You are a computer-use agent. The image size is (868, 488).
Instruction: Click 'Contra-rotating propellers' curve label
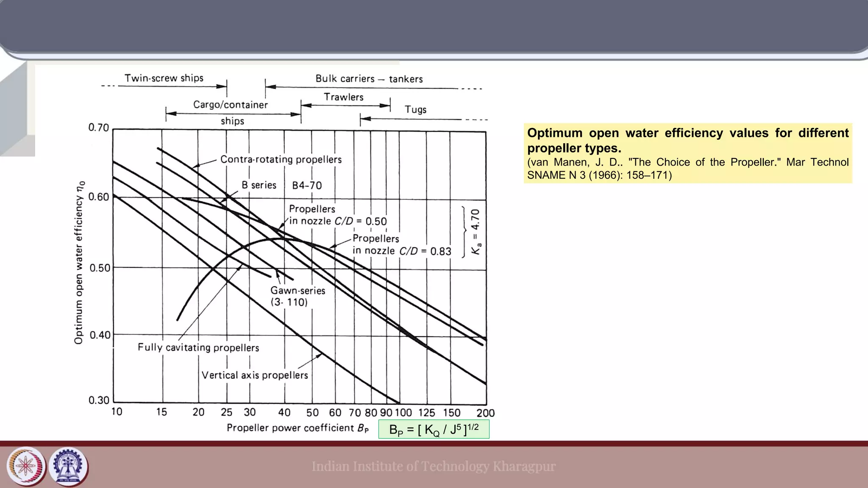[x=281, y=159]
